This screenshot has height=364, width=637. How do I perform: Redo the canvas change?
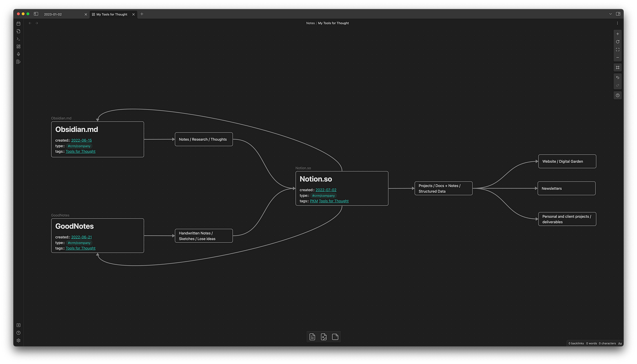tap(617, 85)
